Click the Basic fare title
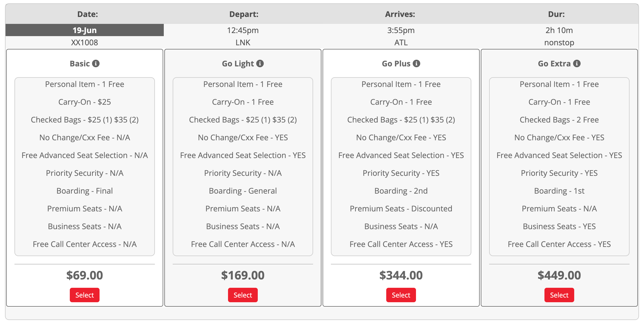The width and height of the screenshot is (644, 325). [80, 64]
